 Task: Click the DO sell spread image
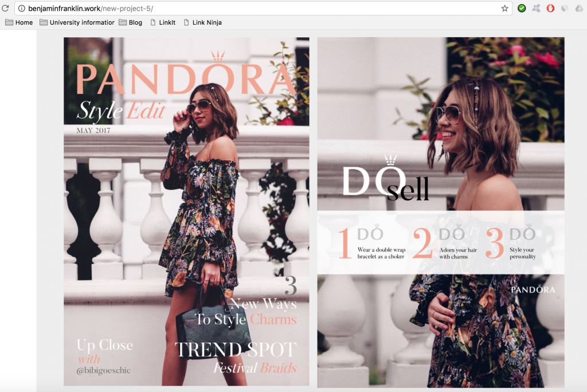(x=441, y=212)
